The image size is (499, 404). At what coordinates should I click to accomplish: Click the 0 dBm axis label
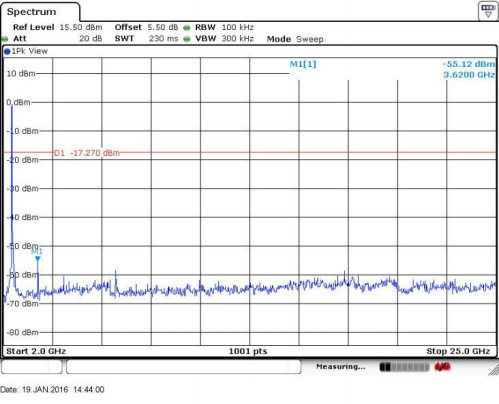18,102
